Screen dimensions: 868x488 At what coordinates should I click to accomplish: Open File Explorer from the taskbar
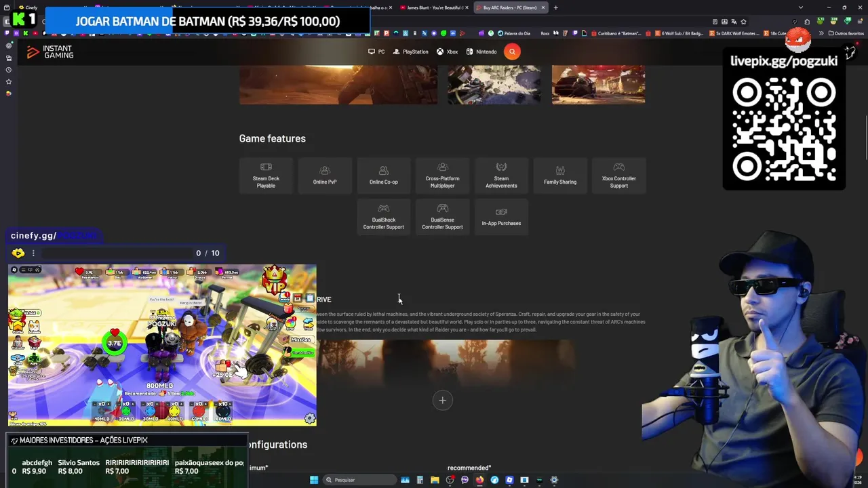[435, 480]
